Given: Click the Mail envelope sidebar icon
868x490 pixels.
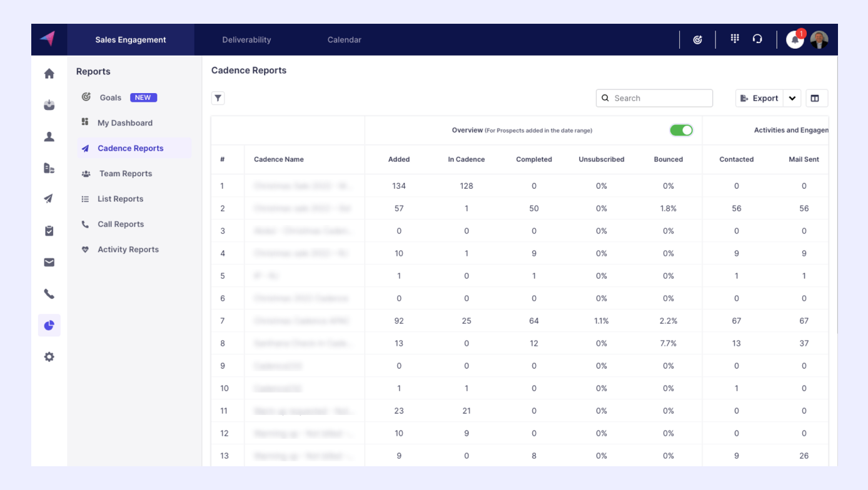Looking at the screenshot, I should tap(49, 262).
